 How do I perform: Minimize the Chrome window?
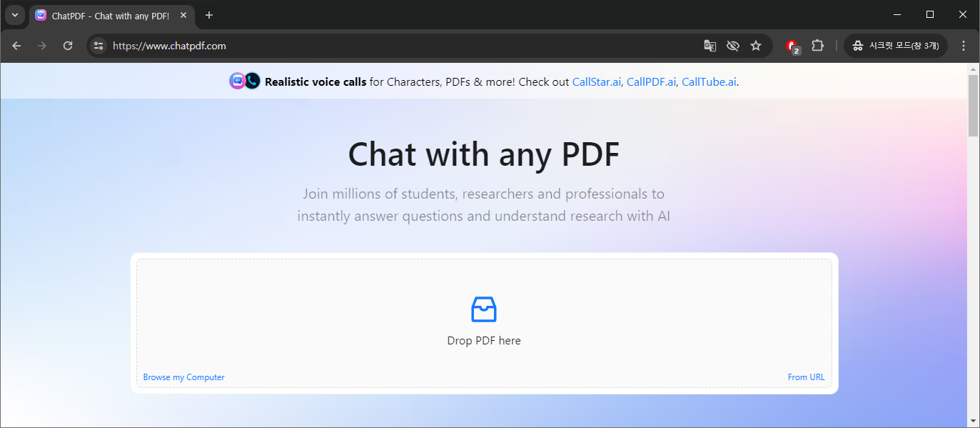pyautogui.click(x=897, y=14)
